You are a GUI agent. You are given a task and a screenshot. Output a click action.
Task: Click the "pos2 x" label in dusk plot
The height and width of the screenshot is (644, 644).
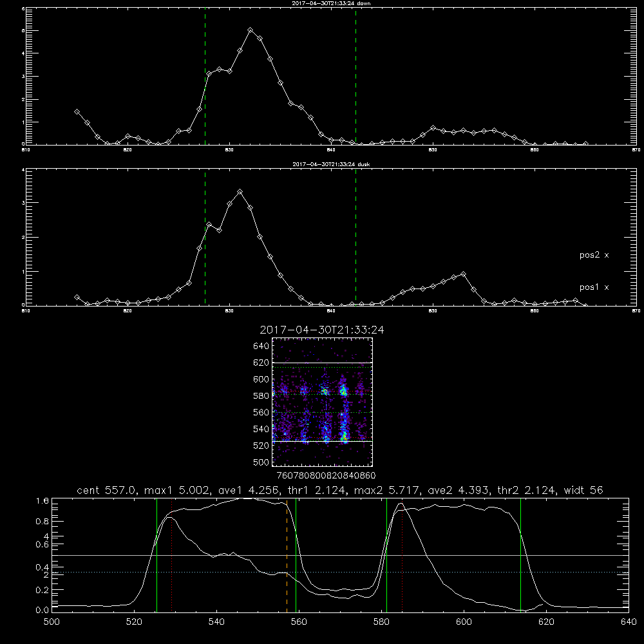coord(594,255)
